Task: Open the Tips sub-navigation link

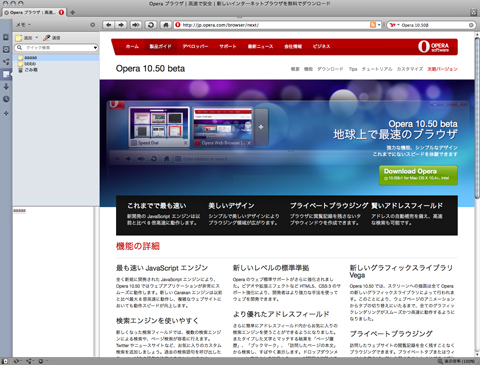Action: pyautogui.click(x=353, y=69)
